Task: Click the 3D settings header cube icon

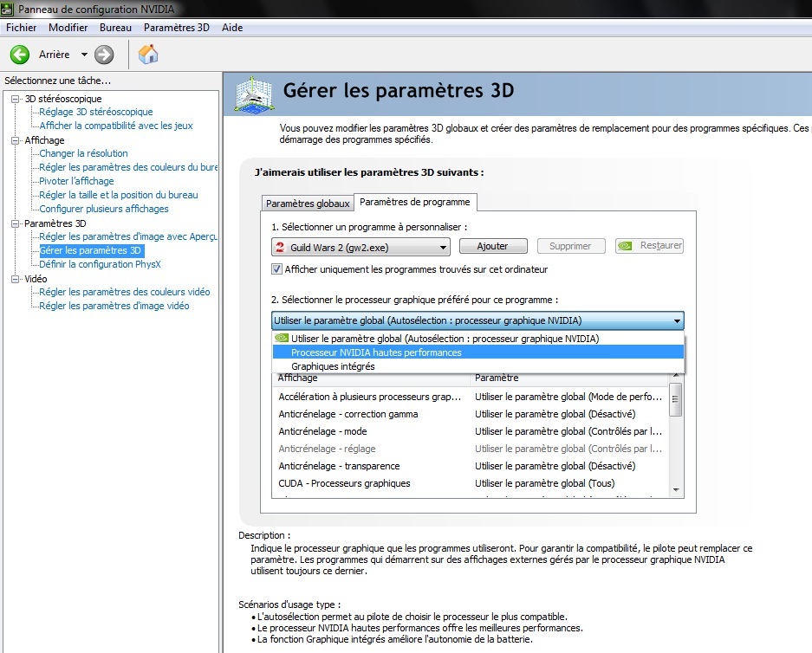Action: pyautogui.click(x=254, y=94)
